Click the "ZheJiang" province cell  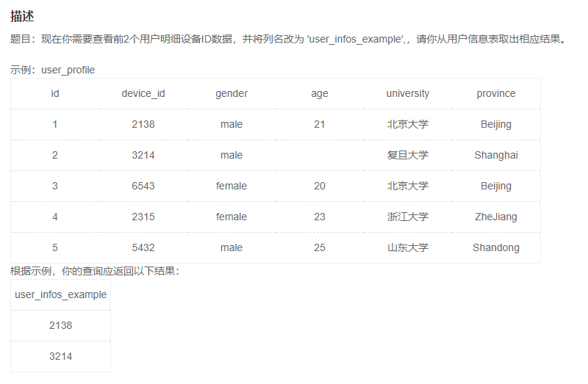(x=495, y=217)
